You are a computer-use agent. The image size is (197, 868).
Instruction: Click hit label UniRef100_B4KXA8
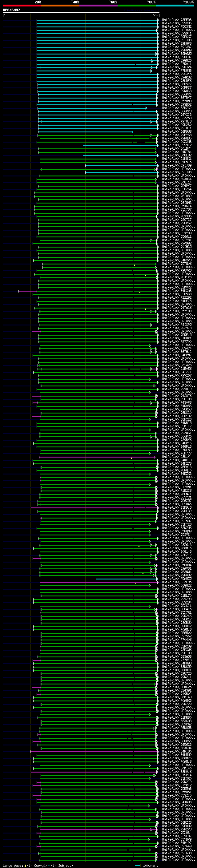(x=177, y=291)
